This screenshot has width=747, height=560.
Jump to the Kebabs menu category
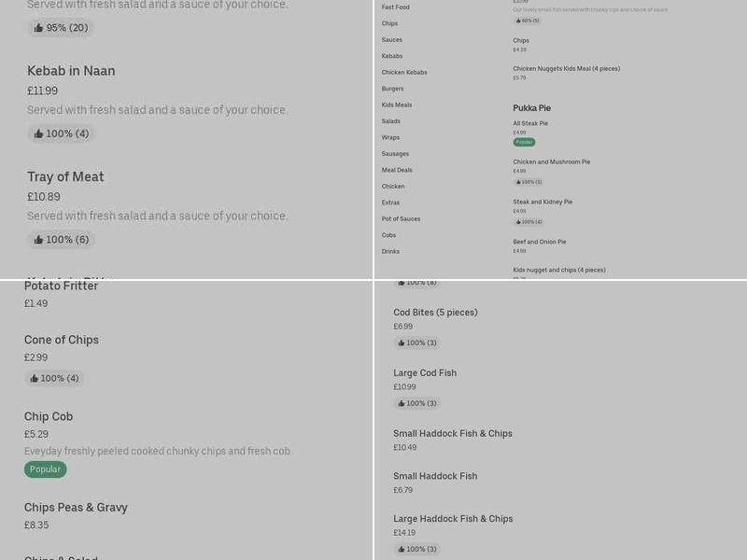392,56
